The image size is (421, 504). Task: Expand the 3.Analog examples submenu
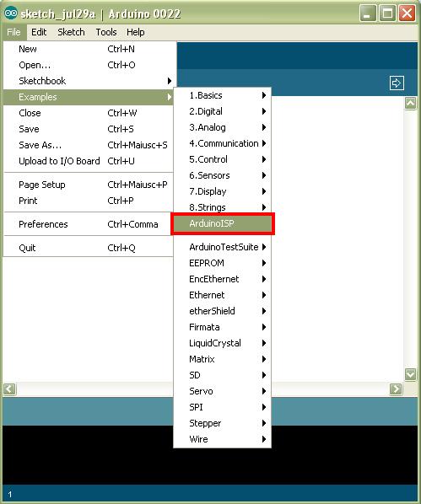pos(223,127)
